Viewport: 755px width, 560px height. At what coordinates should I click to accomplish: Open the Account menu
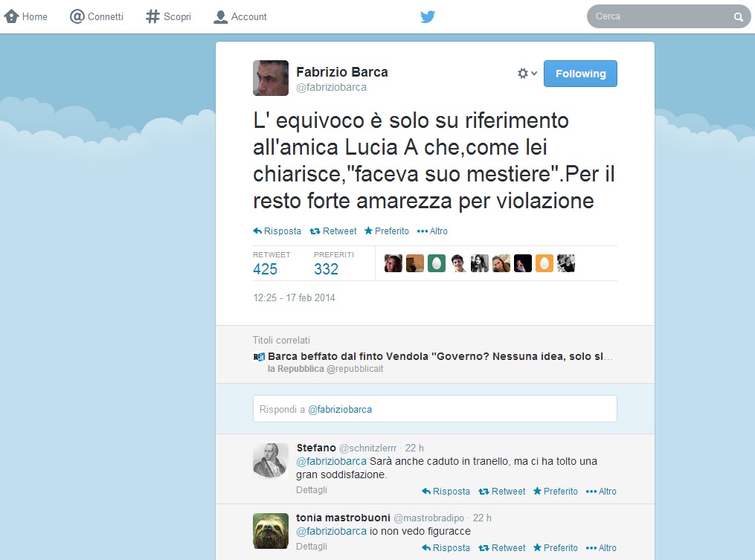coord(240,16)
